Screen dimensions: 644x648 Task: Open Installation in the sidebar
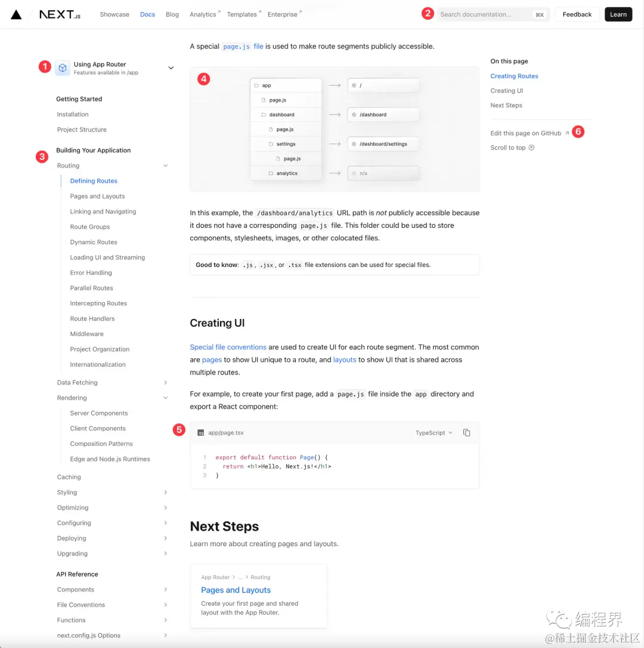click(73, 114)
